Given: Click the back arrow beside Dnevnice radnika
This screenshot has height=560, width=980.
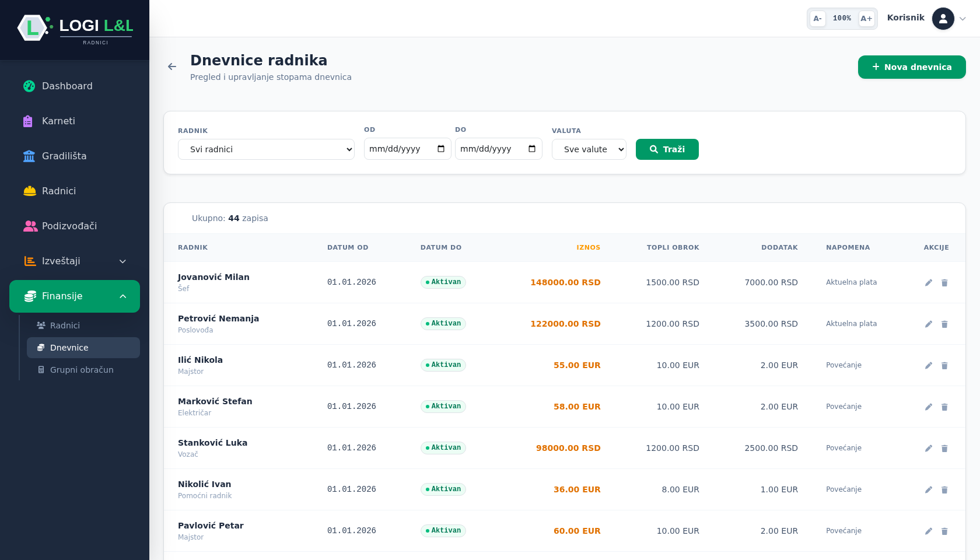Looking at the screenshot, I should coord(172,66).
